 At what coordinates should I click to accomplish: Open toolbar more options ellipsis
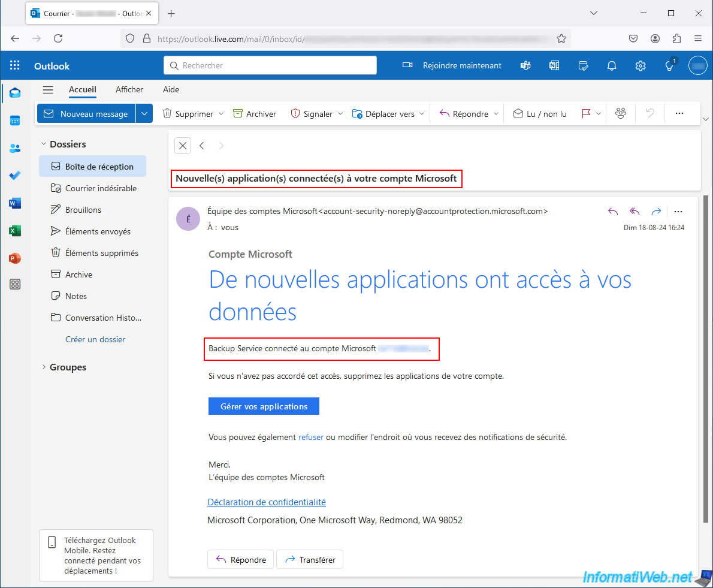click(x=679, y=113)
